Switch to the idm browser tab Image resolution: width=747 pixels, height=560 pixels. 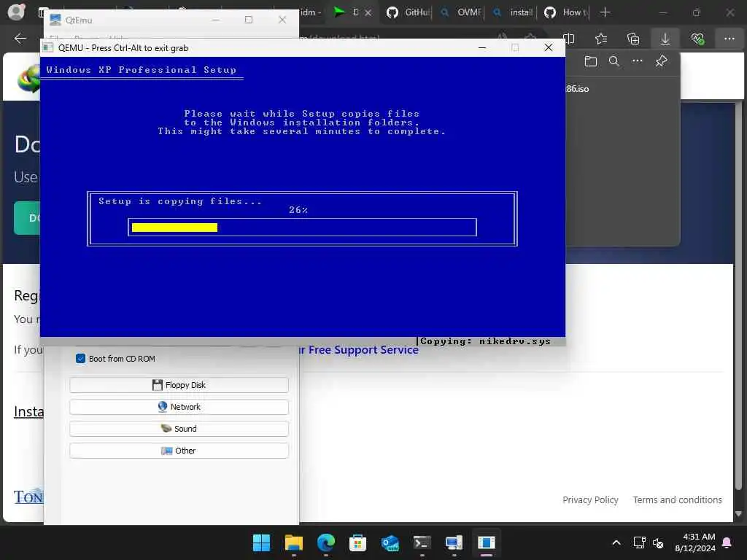tap(311, 12)
